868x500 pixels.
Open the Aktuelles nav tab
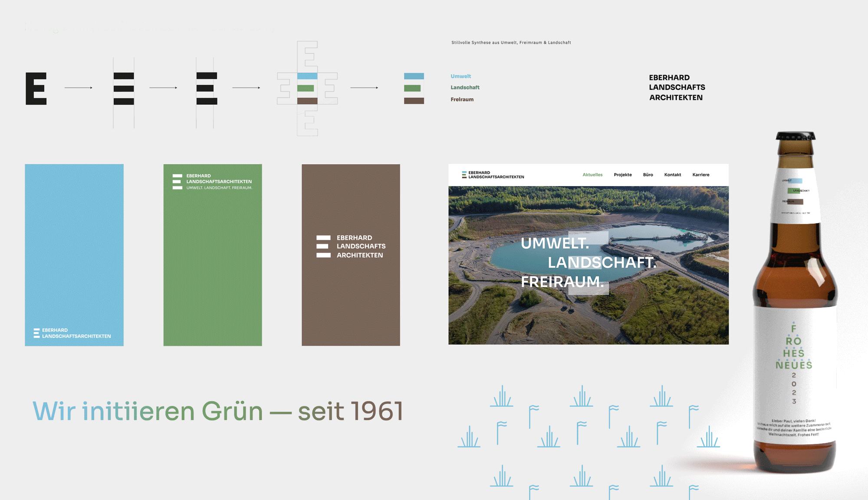tap(592, 175)
